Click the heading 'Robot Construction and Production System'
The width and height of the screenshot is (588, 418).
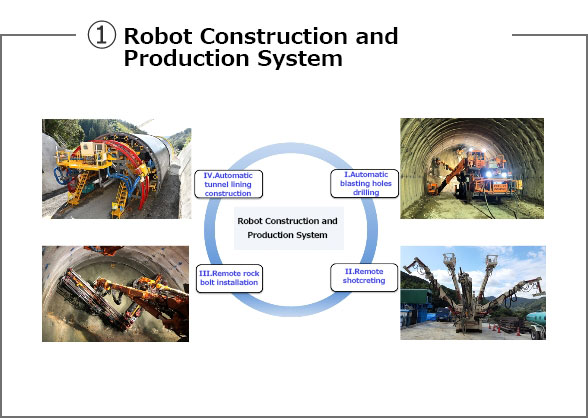pos(261,47)
